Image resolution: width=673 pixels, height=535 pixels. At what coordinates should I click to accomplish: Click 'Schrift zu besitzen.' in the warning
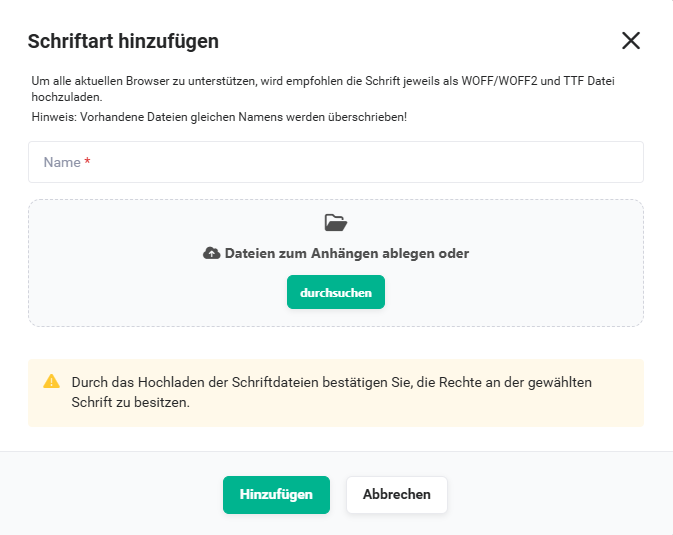pyautogui.click(x=130, y=402)
